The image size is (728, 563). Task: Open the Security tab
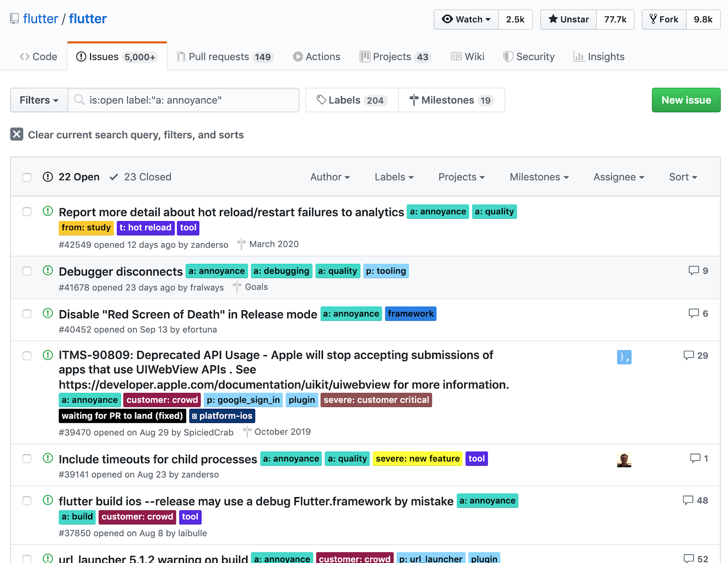tap(529, 56)
